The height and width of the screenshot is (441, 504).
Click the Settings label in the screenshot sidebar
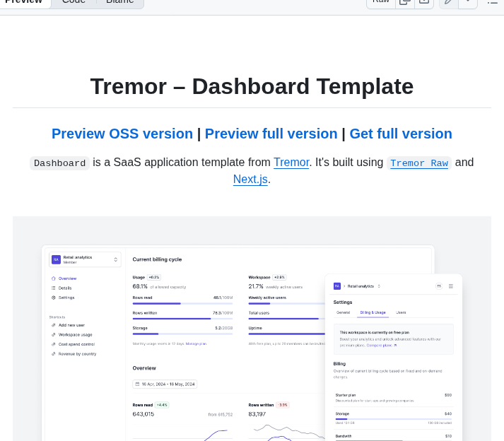point(66,298)
